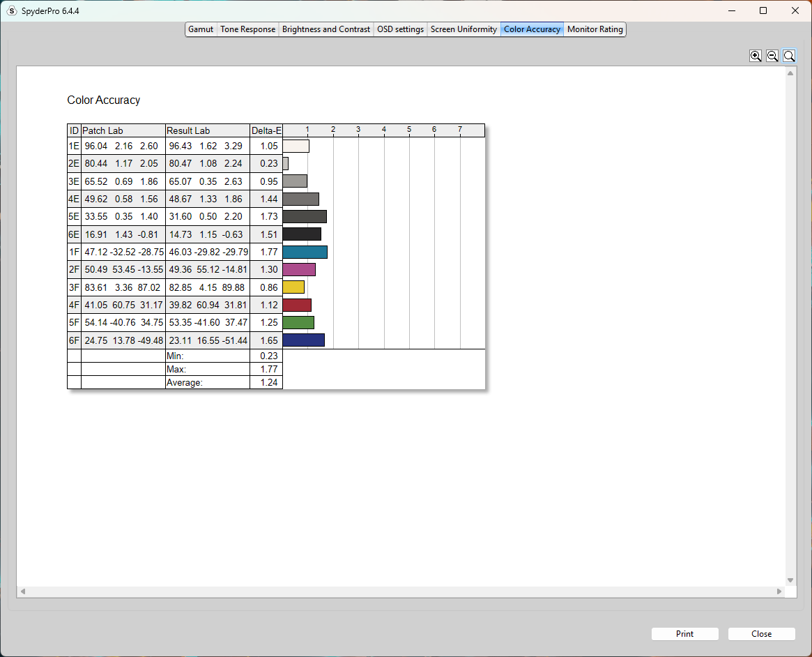Click the yellow 3F color bar
Image resolution: width=812 pixels, height=657 pixels.
pyautogui.click(x=293, y=287)
